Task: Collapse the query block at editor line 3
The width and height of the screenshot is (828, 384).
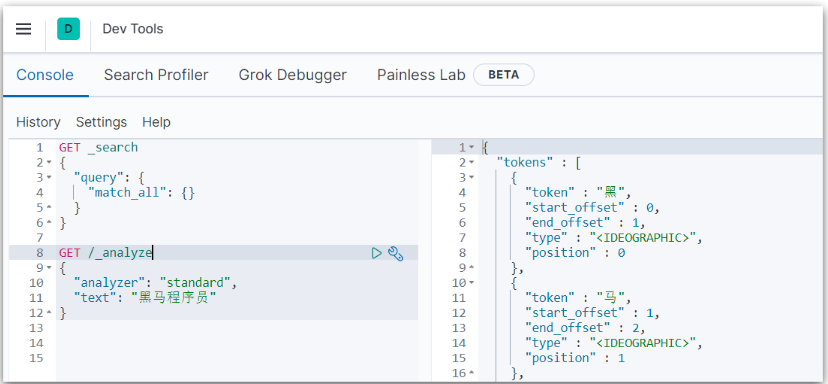Action: click(49, 177)
